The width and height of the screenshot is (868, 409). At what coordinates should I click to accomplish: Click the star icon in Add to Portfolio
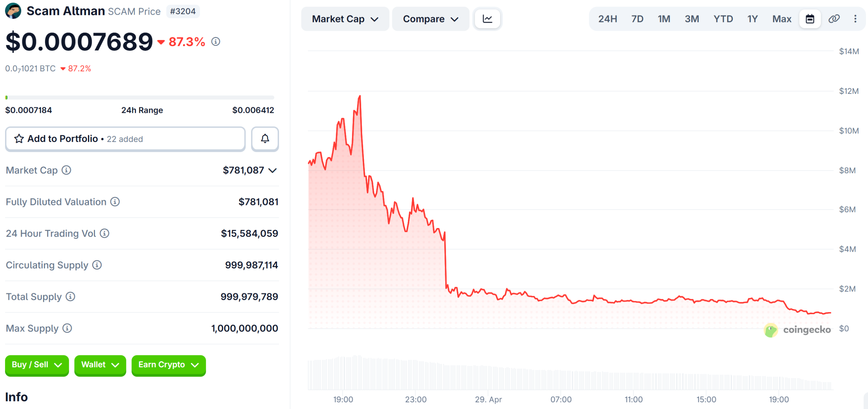[x=19, y=139]
